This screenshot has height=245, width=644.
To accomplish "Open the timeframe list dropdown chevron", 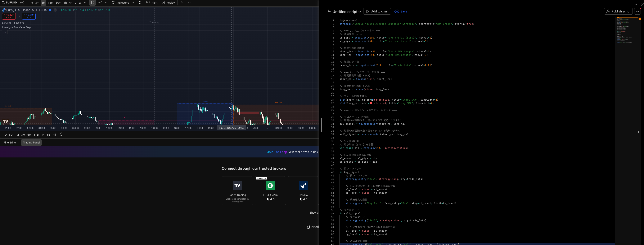I will coord(85,3).
